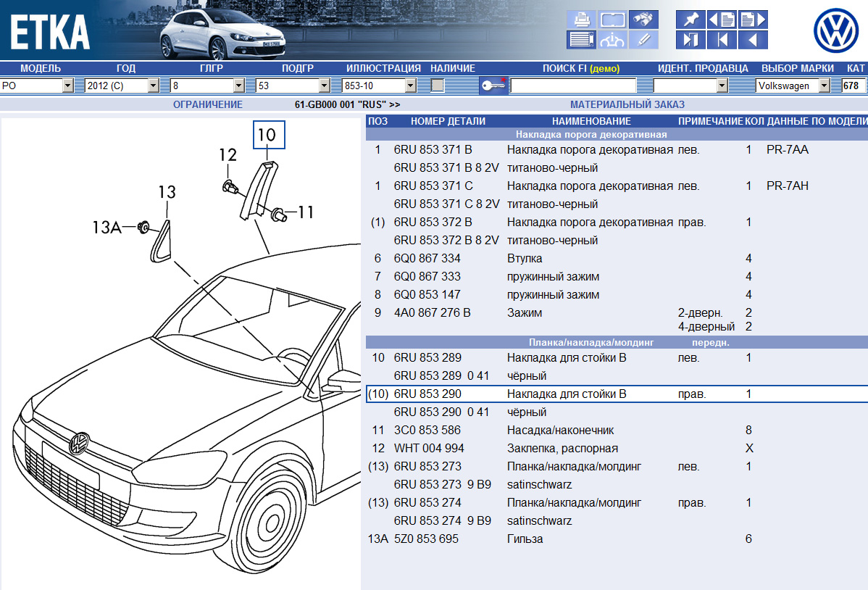
Task: Click the МАТЕРИАЛЬНЫЙ ЗАКАЗ tab
Action: coord(627,104)
